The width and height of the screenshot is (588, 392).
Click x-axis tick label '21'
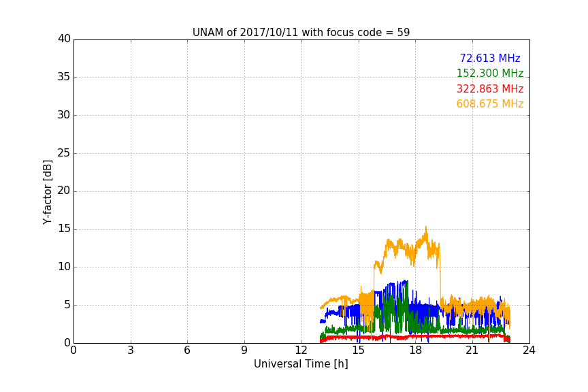[x=472, y=350]
